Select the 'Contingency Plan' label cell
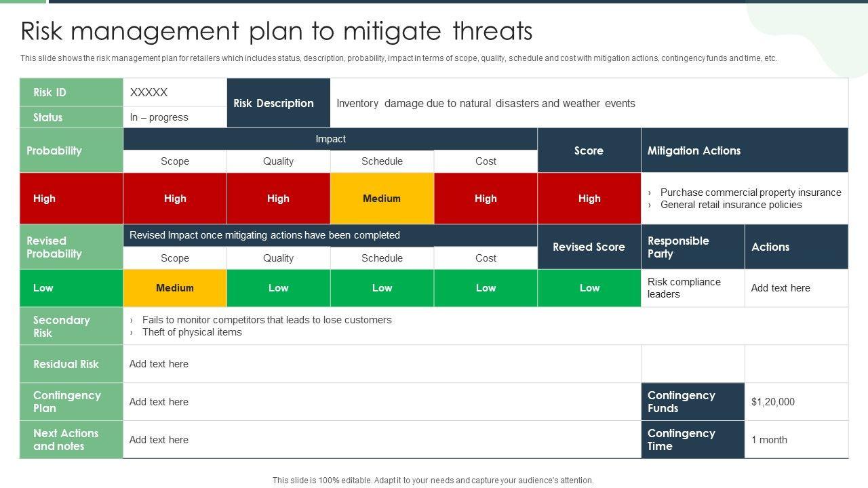 click(71, 402)
